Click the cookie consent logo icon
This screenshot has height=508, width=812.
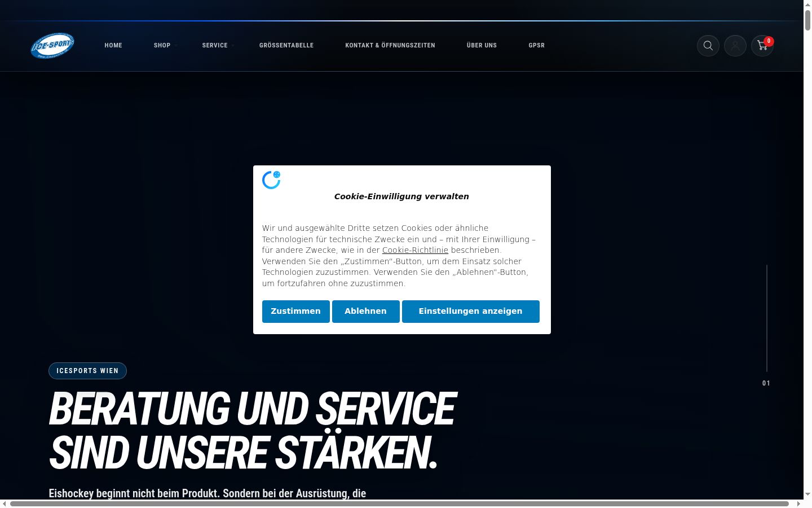point(271,180)
